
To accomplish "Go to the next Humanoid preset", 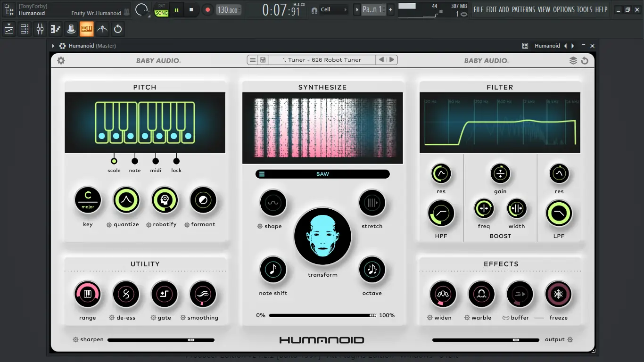I will pyautogui.click(x=392, y=60).
